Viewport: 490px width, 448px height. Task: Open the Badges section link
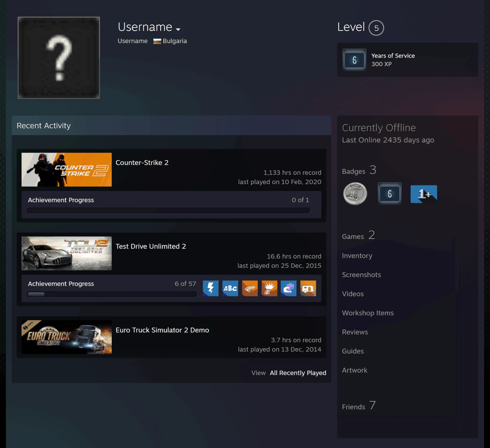359,170
